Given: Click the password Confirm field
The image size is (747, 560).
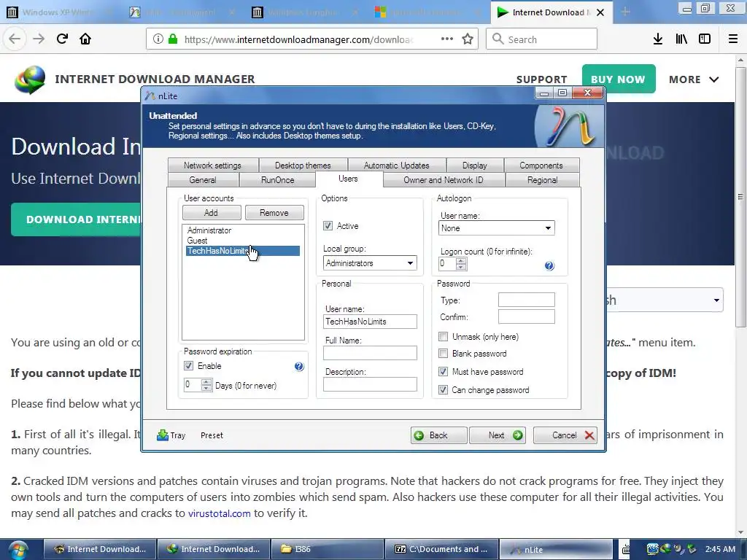Looking at the screenshot, I should (x=527, y=316).
